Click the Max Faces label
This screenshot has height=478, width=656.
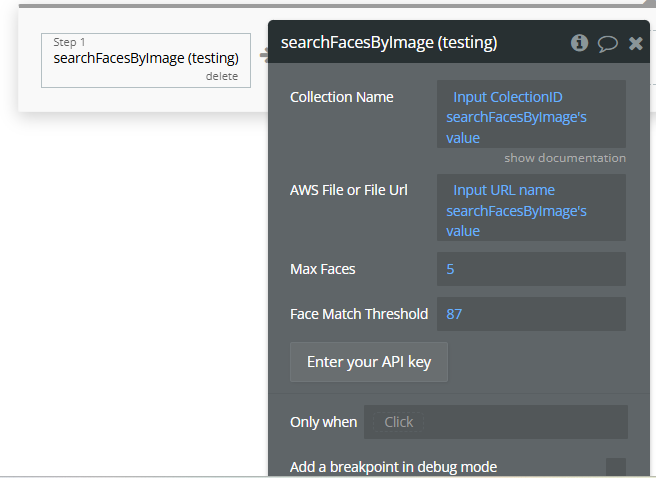pos(323,269)
